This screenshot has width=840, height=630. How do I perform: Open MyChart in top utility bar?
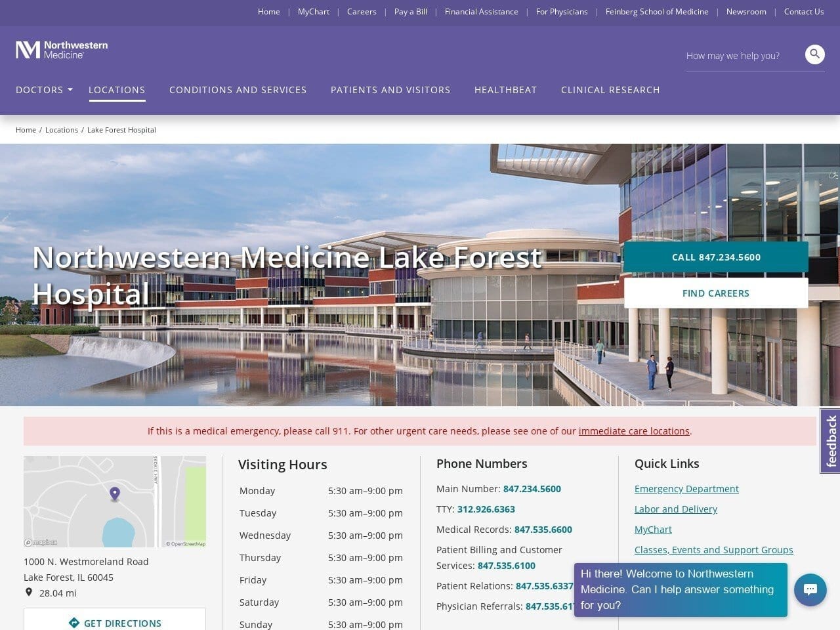click(x=314, y=12)
